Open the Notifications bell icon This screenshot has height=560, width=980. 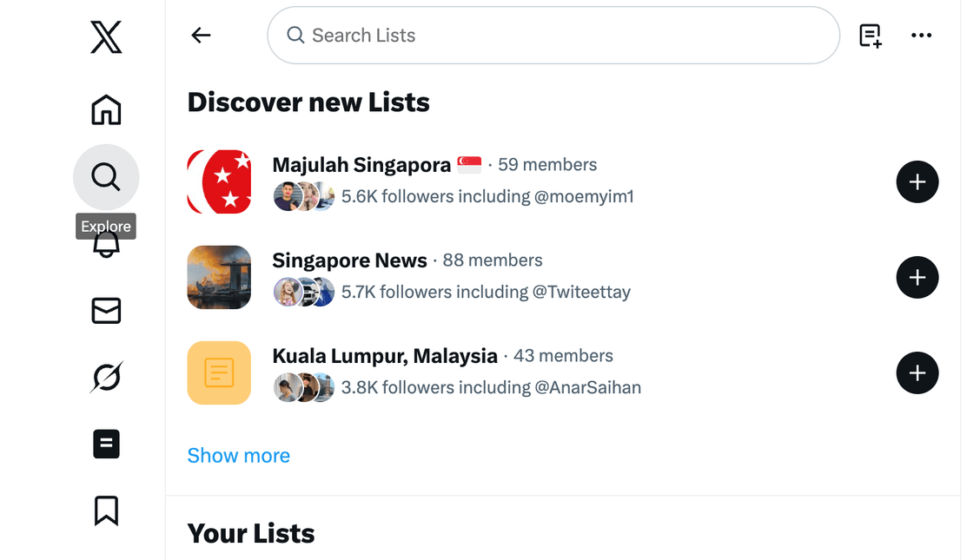[105, 244]
